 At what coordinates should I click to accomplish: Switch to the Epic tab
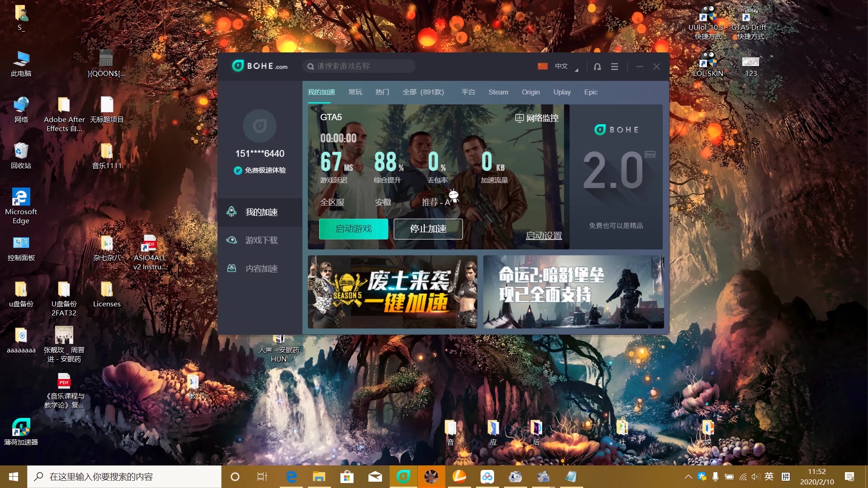click(591, 92)
